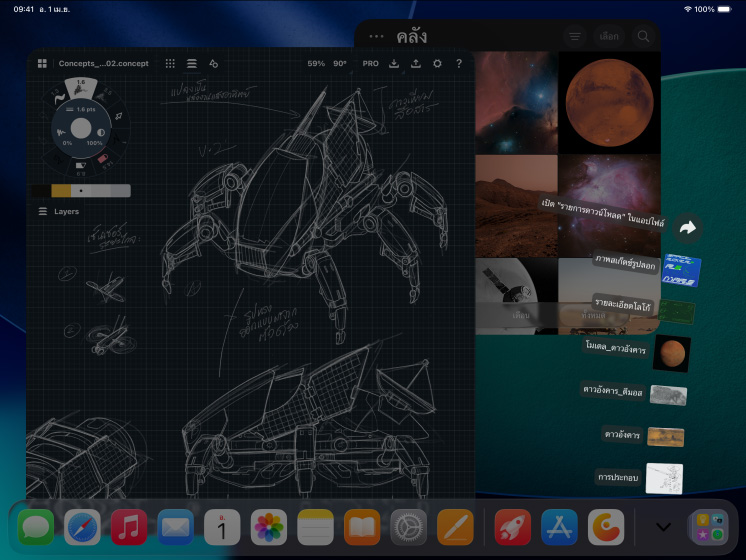Tap the PRO upgrade button
The width and height of the screenshot is (746, 560).
(370, 63)
